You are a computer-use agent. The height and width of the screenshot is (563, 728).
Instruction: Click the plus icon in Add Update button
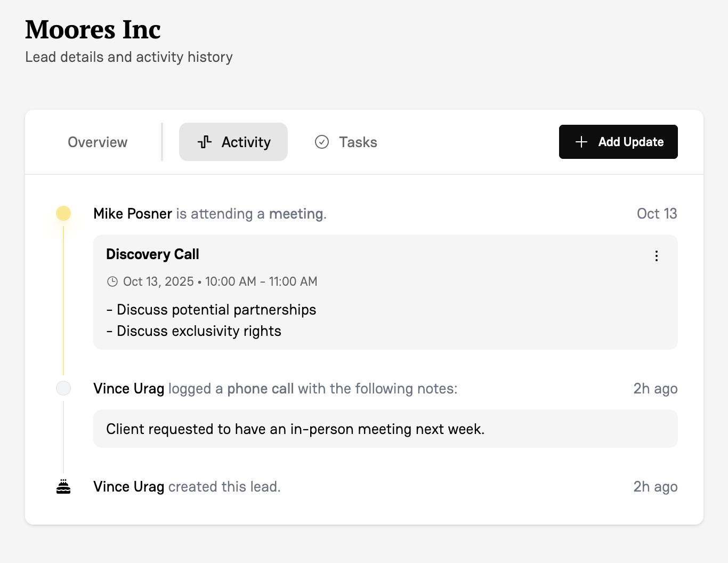point(580,142)
